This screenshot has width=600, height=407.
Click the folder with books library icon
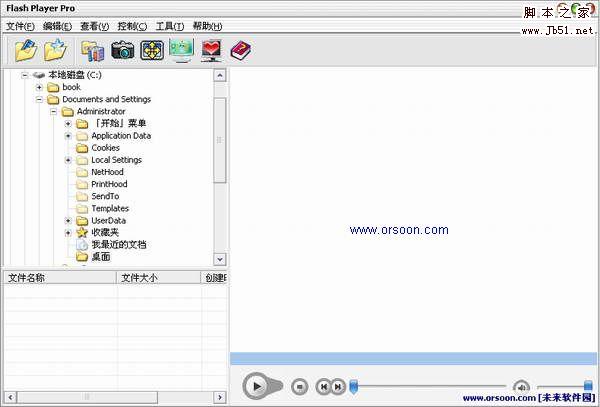click(x=93, y=51)
